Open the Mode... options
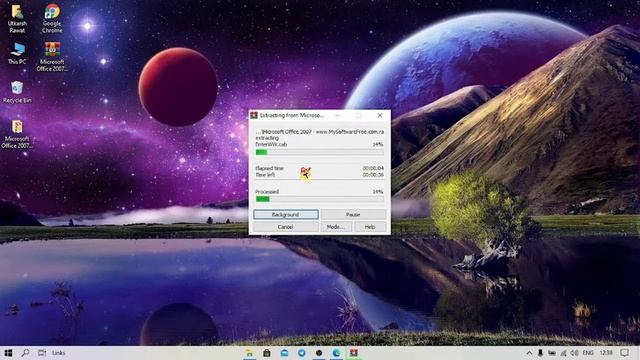 tap(336, 227)
